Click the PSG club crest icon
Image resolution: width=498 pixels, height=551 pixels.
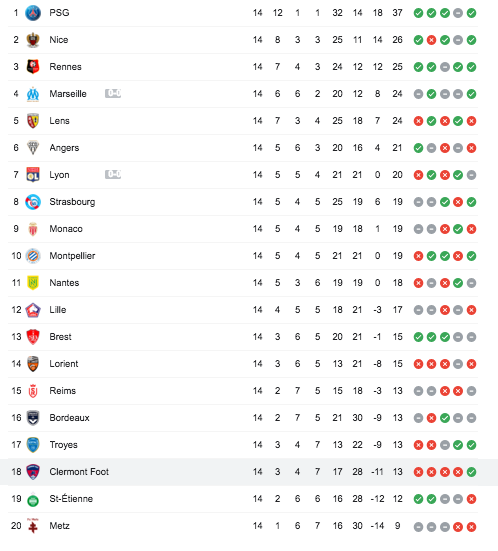(x=33, y=13)
